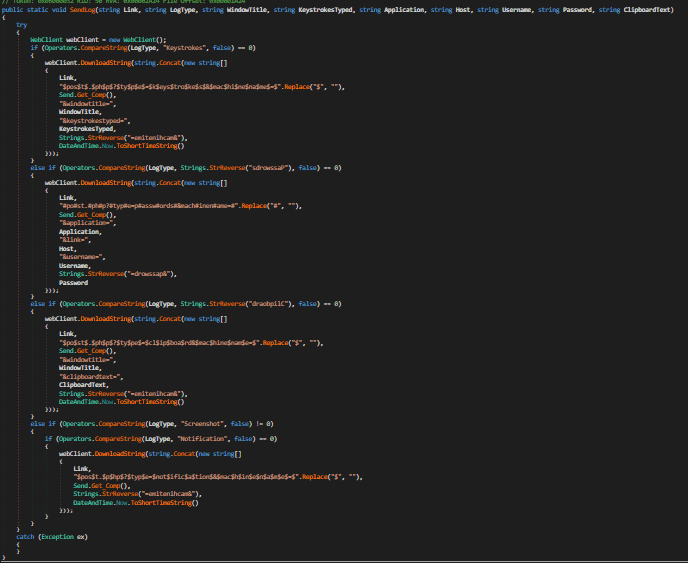This screenshot has height=563, width=688.
Task: Click the try keyword
Action: [22, 25]
